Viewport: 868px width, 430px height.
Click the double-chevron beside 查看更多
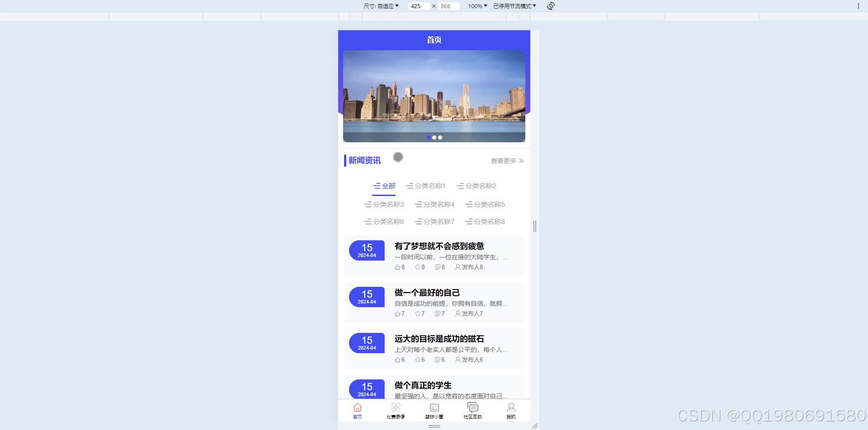521,161
